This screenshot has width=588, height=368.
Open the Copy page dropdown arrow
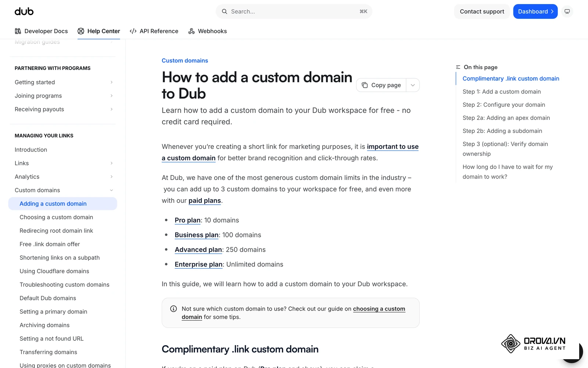413,85
